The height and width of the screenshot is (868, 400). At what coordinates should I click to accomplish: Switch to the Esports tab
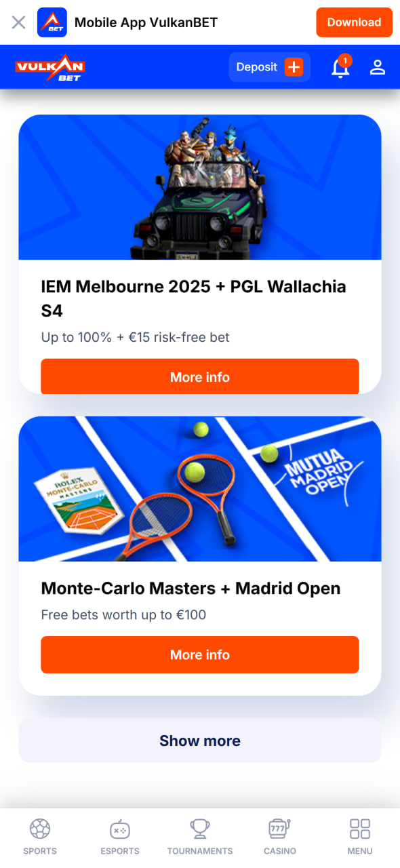(x=120, y=837)
